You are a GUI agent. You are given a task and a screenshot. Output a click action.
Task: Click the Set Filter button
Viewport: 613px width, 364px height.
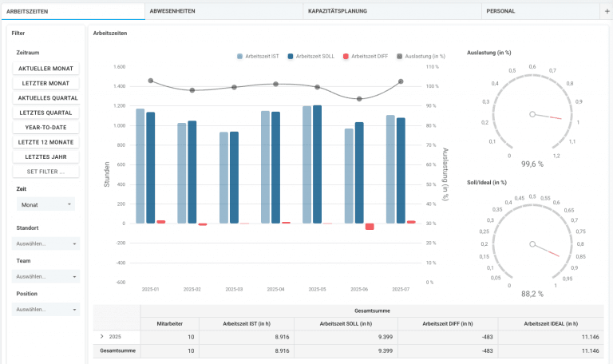tap(45, 172)
